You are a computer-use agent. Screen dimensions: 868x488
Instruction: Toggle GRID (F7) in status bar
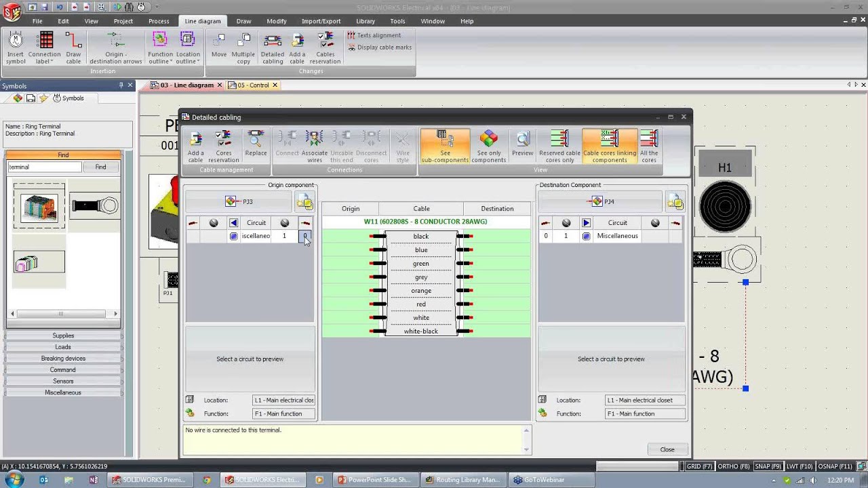(x=699, y=466)
